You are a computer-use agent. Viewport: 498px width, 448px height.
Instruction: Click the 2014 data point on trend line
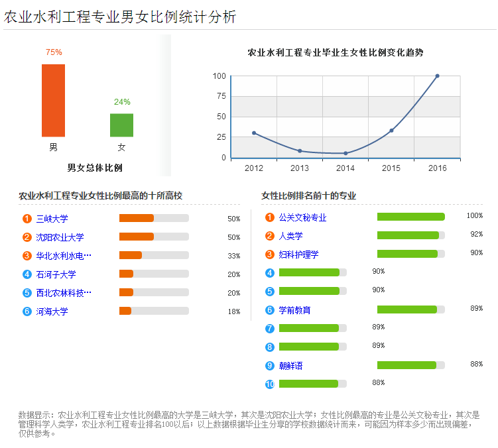(345, 153)
